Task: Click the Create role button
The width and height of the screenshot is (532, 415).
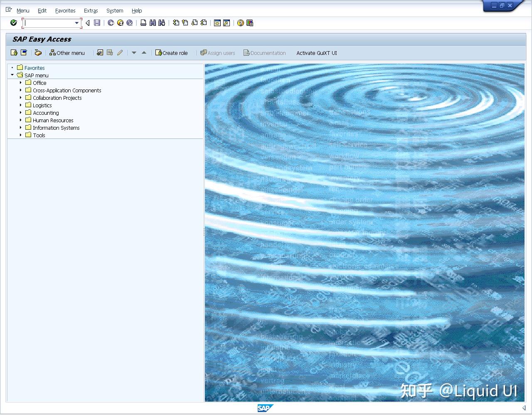Action: click(x=171, y=53)
